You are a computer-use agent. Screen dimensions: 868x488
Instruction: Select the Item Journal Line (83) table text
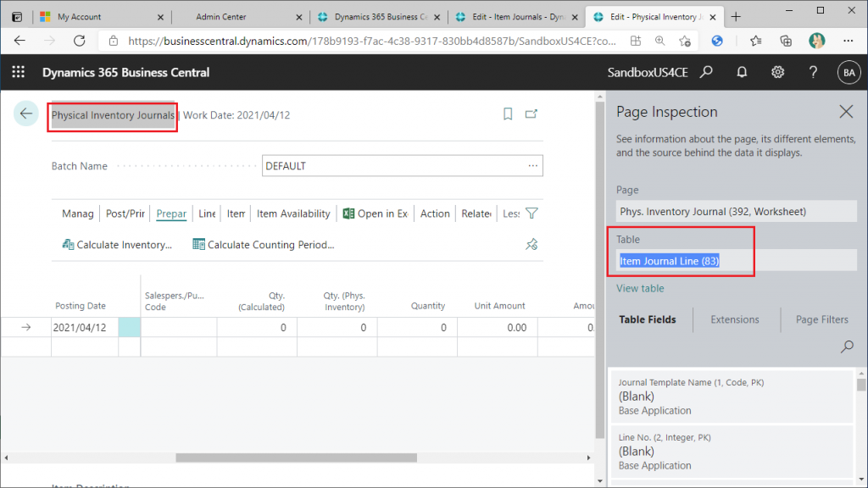click(670, 261)
